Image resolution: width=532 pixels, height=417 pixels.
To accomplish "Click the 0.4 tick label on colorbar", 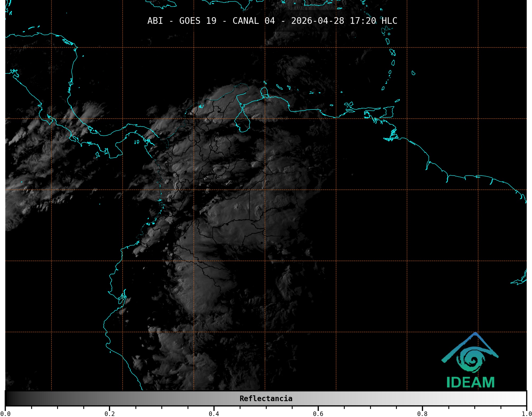I will tap(214, 414).
